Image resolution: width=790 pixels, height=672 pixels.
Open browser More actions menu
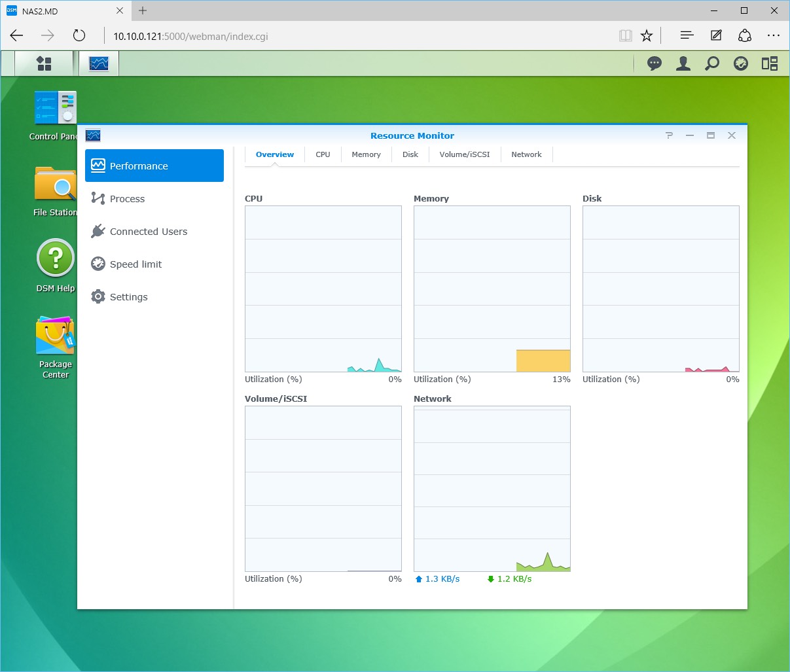click(x=774, y=36)
